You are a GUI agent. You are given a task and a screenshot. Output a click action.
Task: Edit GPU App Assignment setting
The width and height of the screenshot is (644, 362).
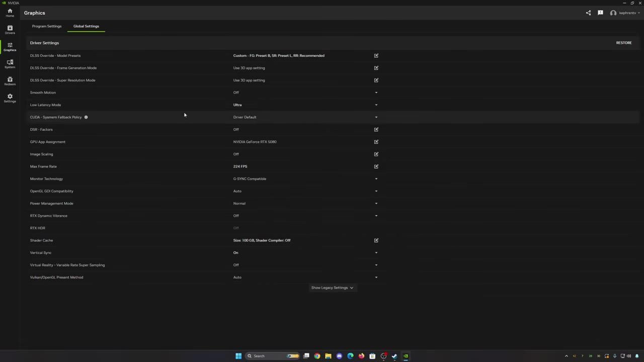376,142
